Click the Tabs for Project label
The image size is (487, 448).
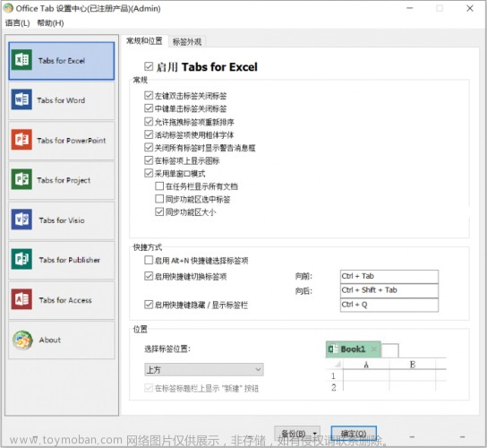[x=64, y=180]
